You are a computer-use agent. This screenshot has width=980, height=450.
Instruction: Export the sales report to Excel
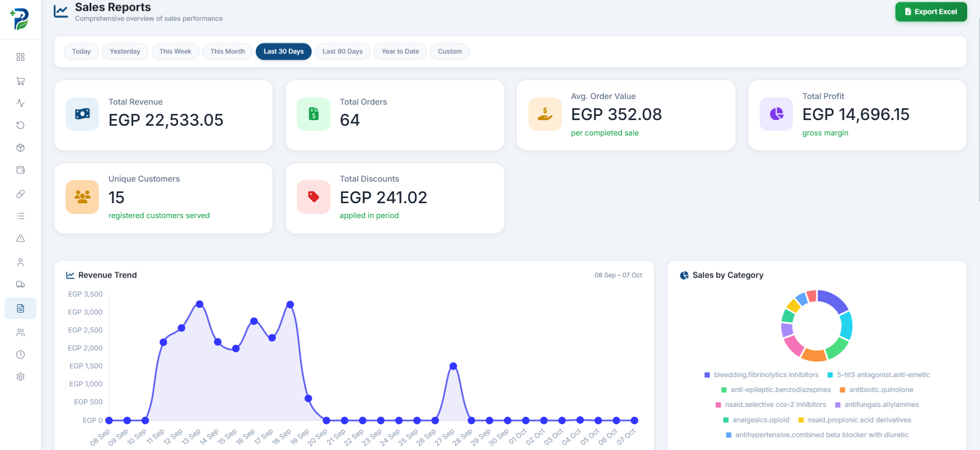pyautogui.click(x=931, y=12)
